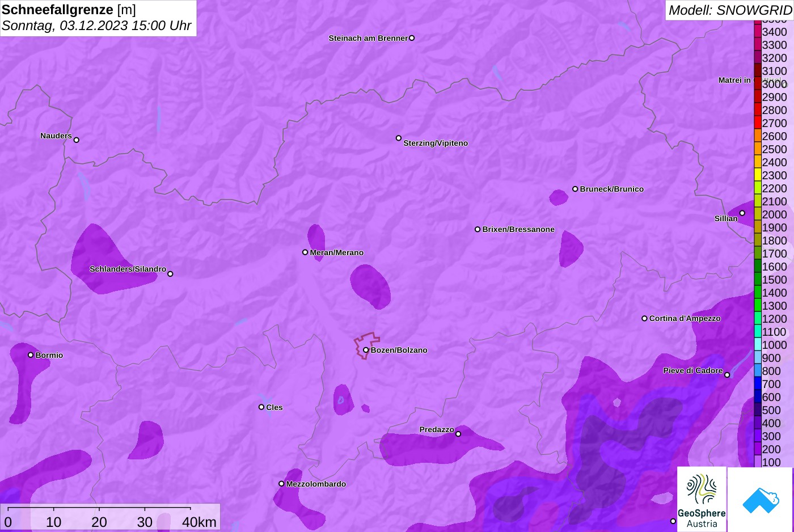
Task: Click the Schlanders/Silandro marker dot
Action: (x=170, y=274)
